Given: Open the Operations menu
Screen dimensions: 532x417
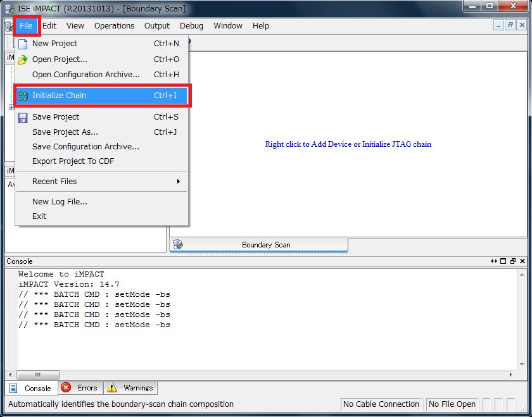Looking at the screenshot, I should (115, 26).
